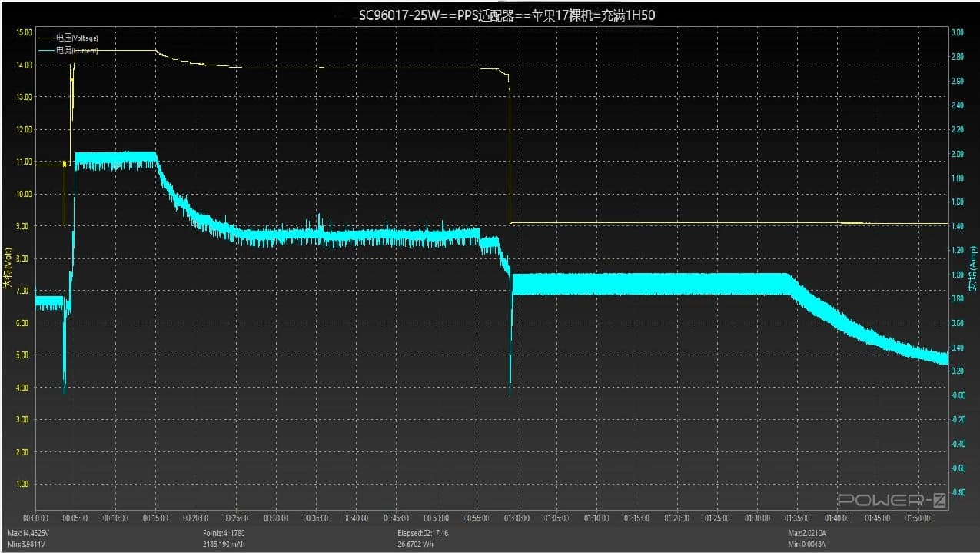
Task: Click the 01:35:00 time axis label
Action: (x=799, y=518)
